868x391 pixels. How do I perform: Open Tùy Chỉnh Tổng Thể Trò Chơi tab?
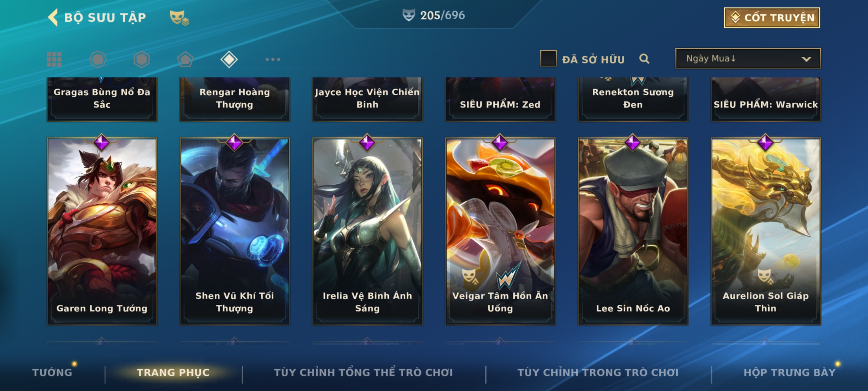pyautogui.click(x=363, y=372)
